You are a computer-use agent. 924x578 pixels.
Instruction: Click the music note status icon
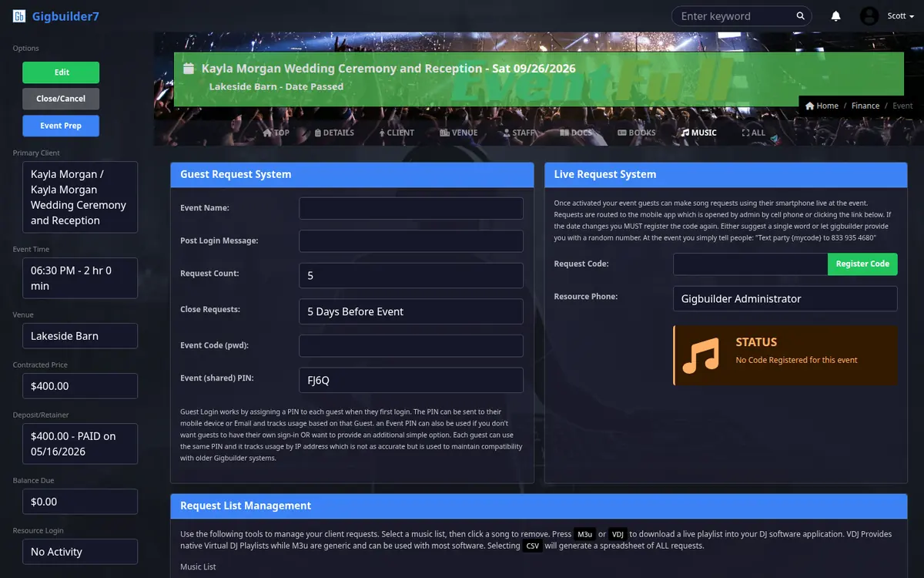[701, 355]
